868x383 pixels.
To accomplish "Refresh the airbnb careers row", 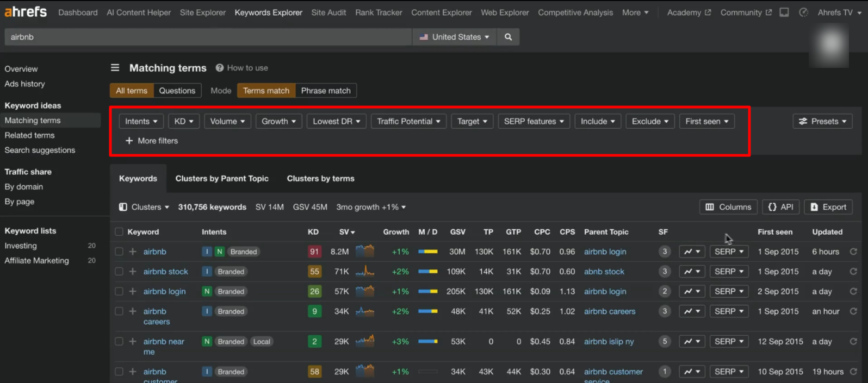I will pos(853,311).
